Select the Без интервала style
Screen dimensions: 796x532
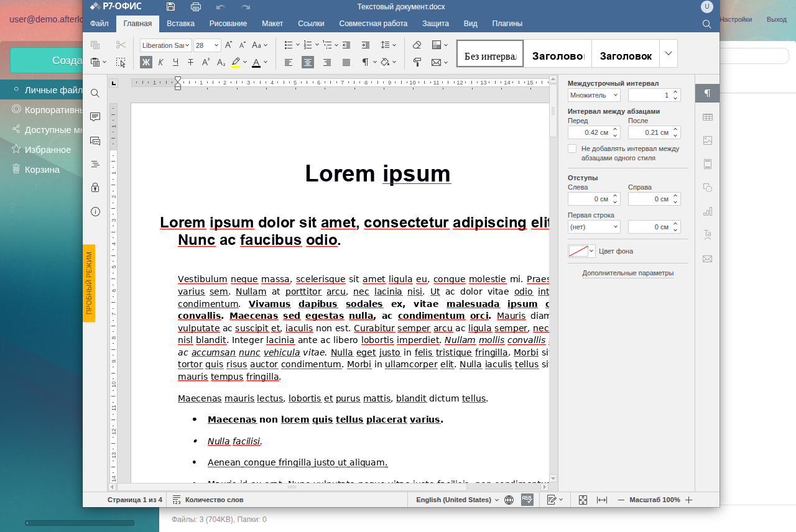click(x=490, y=56)
